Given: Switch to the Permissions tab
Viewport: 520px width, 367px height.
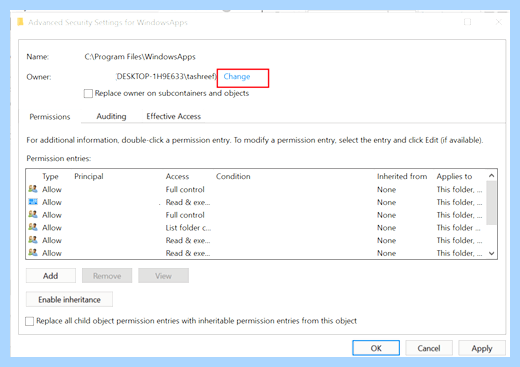Looking at the screenshot, I should 50,117.
